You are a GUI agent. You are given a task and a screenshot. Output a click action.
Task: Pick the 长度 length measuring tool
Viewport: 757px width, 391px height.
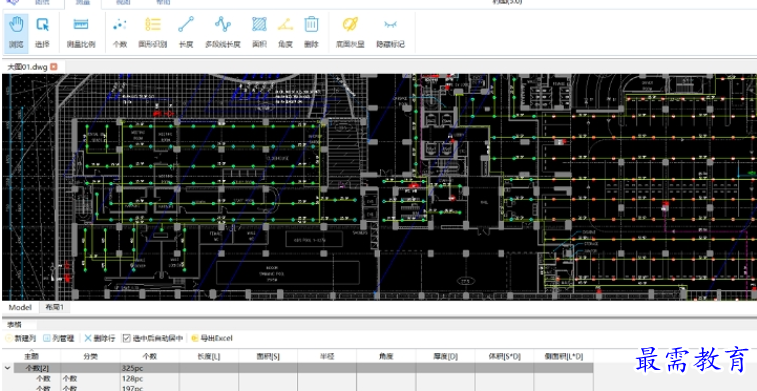(186, 32)
